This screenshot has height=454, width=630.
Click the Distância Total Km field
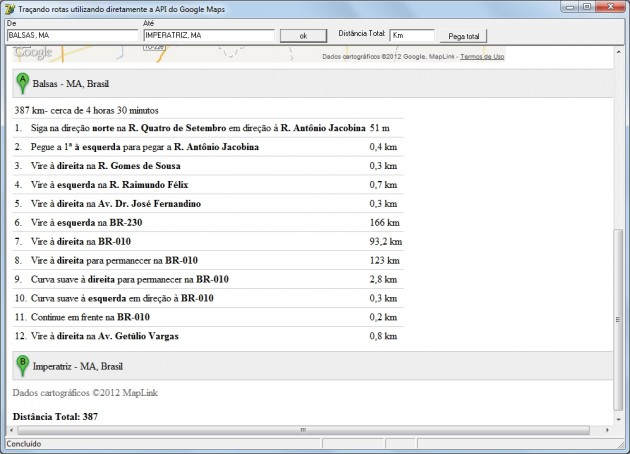412,35
